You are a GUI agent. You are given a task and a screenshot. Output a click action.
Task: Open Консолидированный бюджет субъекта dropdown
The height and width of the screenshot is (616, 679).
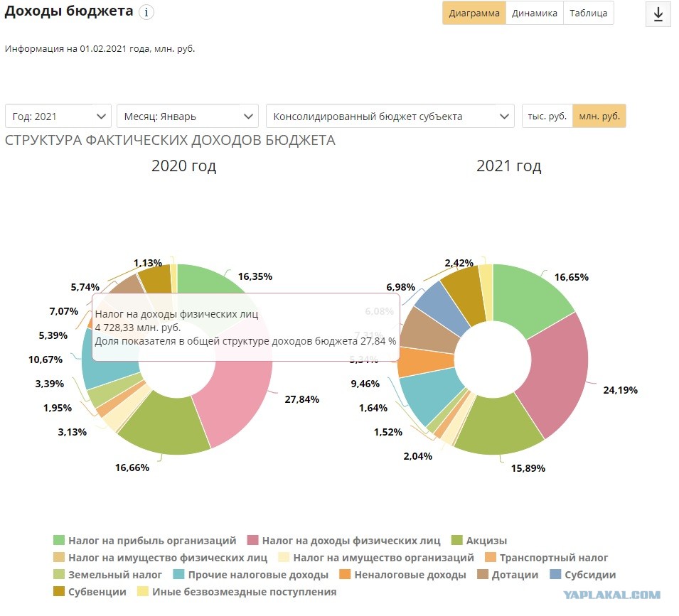390,116
